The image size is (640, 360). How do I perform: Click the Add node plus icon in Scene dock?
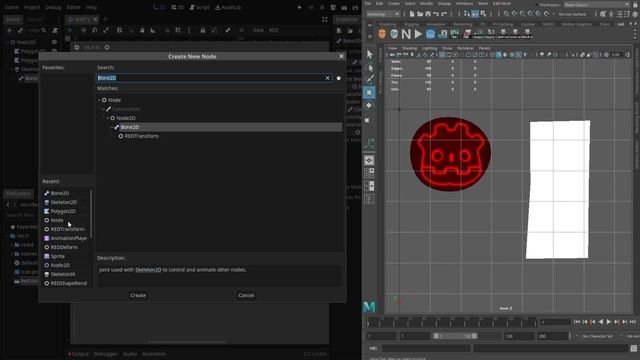(9, 30)
